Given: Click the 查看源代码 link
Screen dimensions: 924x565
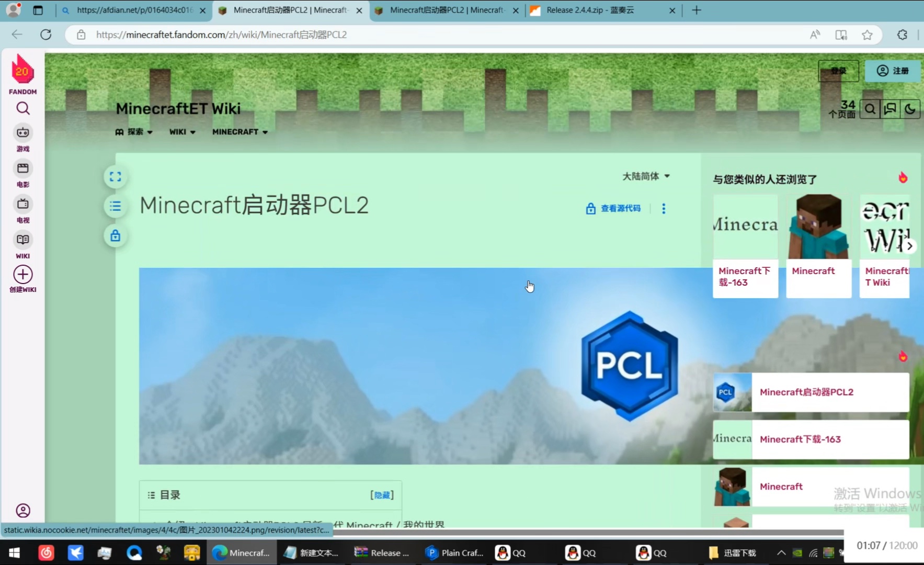Looking at the screenshot, I should (x=621, y=208).
